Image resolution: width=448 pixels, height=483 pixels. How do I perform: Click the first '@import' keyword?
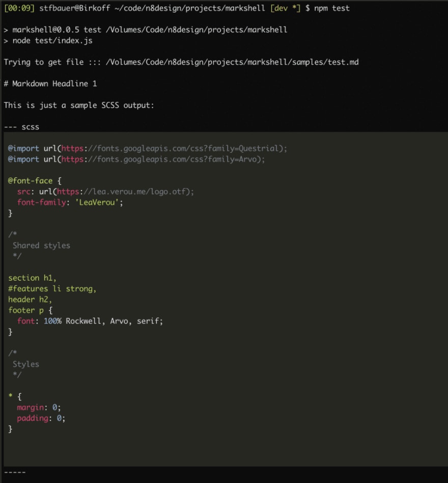24,148
